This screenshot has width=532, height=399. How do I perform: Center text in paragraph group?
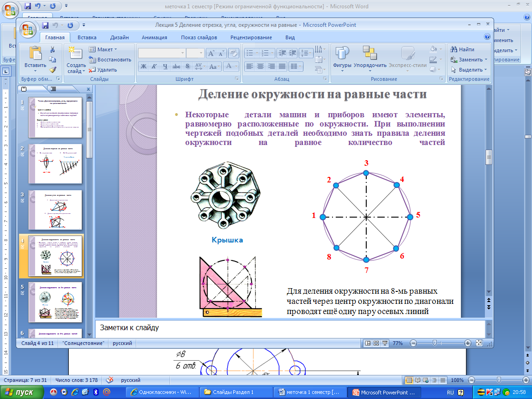click(260, 66)
